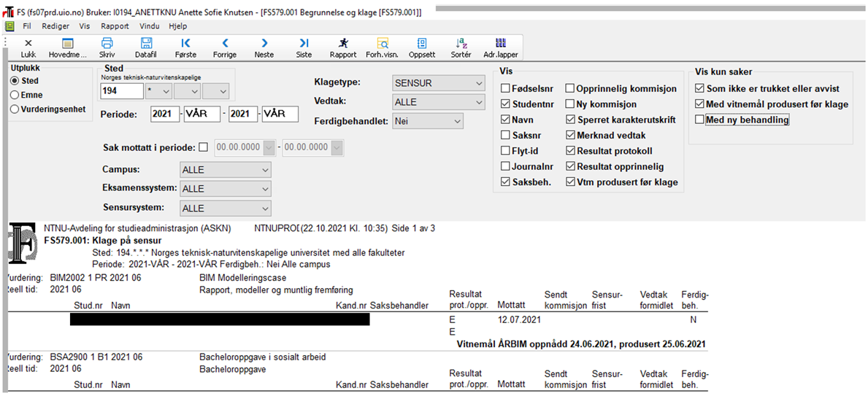Open the last empty Sted dropdown
The height and width of the screenshot is (396, 868).
[216, 90]
